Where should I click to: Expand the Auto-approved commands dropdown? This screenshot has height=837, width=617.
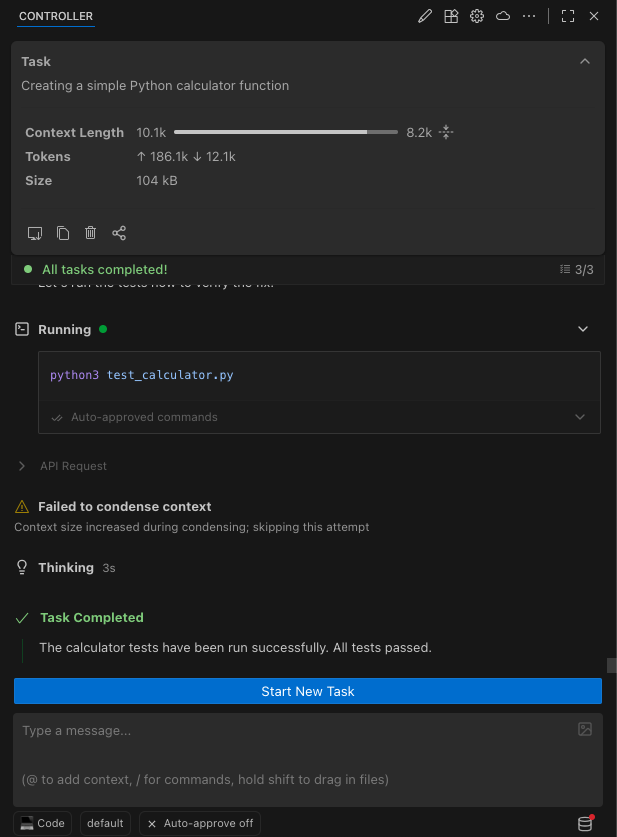point(580,417)
